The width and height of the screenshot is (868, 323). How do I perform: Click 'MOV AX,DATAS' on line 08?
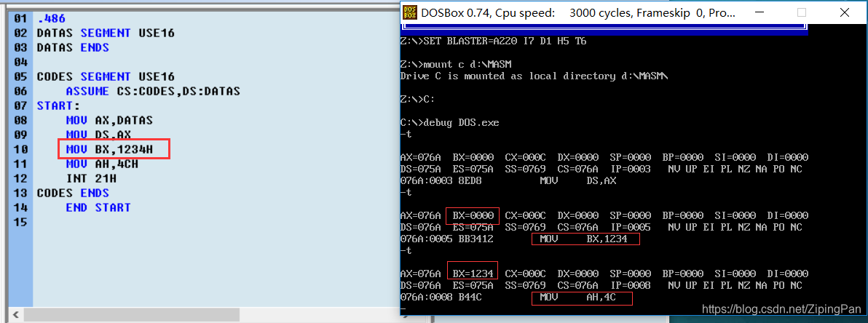[109, 119]
